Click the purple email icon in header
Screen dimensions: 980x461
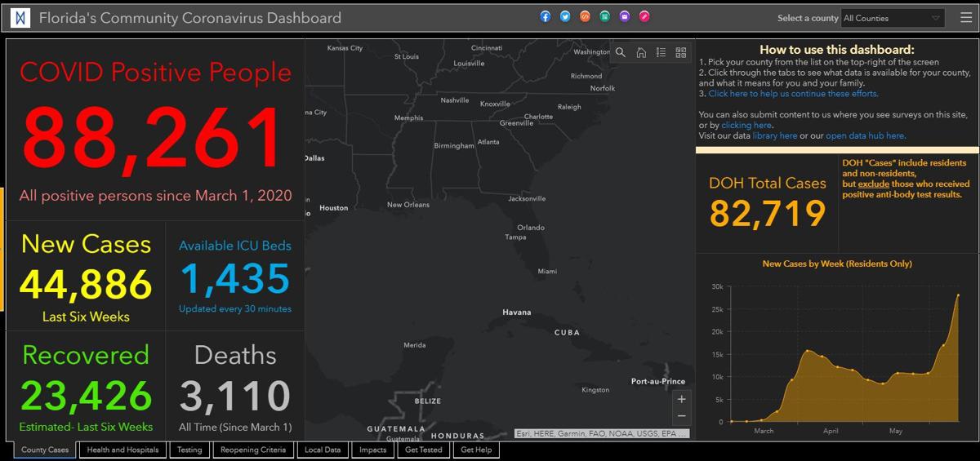625,16
